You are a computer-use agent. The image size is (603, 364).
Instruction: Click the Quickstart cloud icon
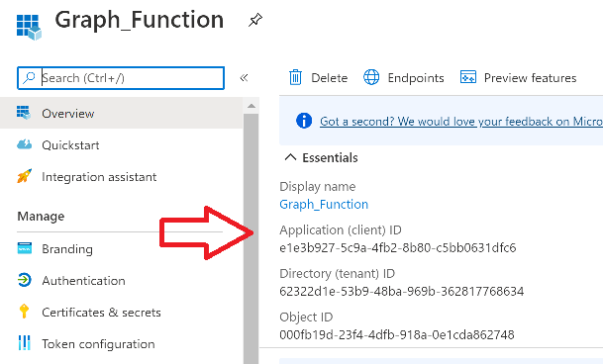pos(24,144)
